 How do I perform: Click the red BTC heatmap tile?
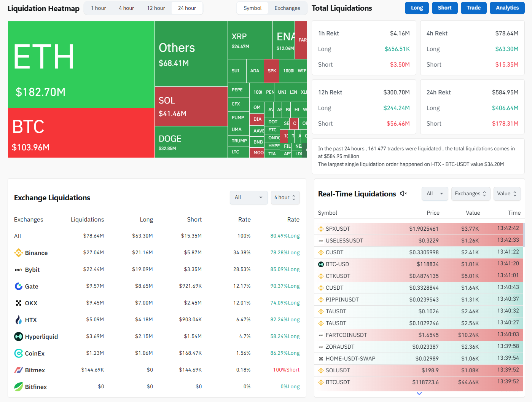81,133
